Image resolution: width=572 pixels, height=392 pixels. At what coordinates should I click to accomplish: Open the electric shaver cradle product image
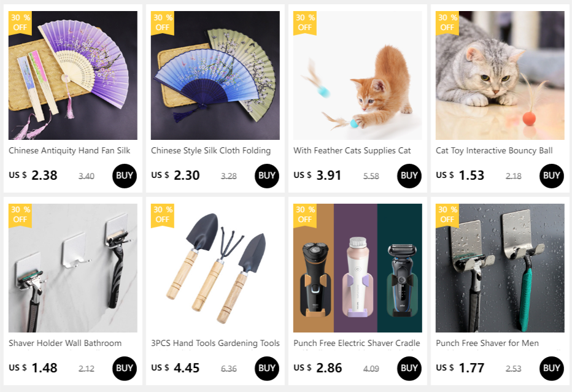coord(357,268)
